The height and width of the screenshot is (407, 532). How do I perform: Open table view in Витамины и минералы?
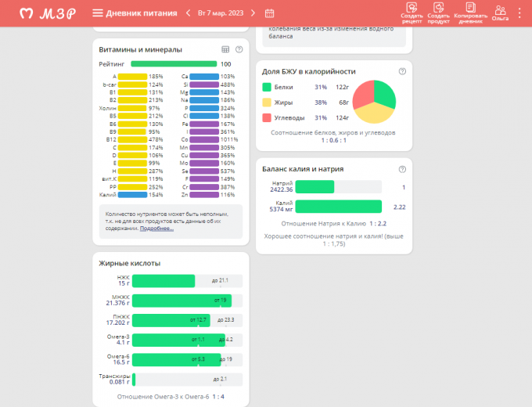226,49
